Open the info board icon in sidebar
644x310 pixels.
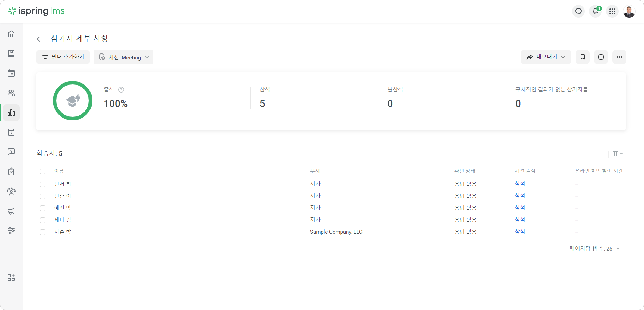tap(11, 132)
